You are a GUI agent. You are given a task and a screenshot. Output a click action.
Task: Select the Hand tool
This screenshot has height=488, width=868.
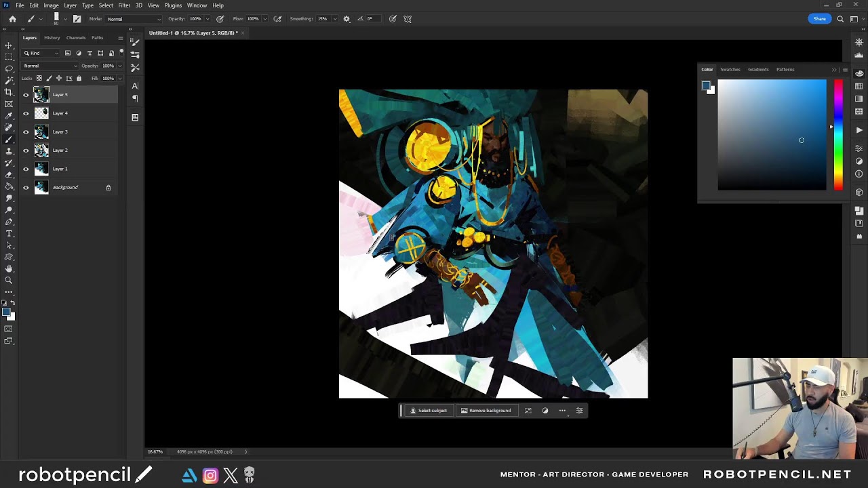[x=9, y=269]
